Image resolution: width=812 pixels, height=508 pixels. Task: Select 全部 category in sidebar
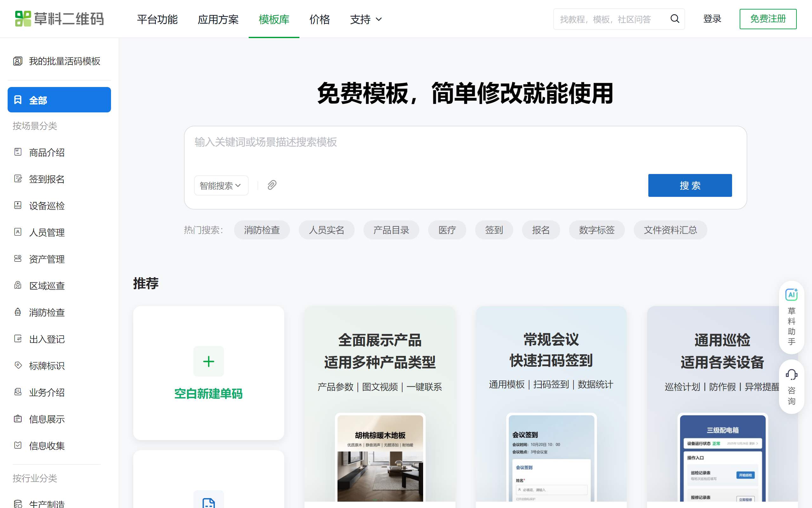(59, 100)
